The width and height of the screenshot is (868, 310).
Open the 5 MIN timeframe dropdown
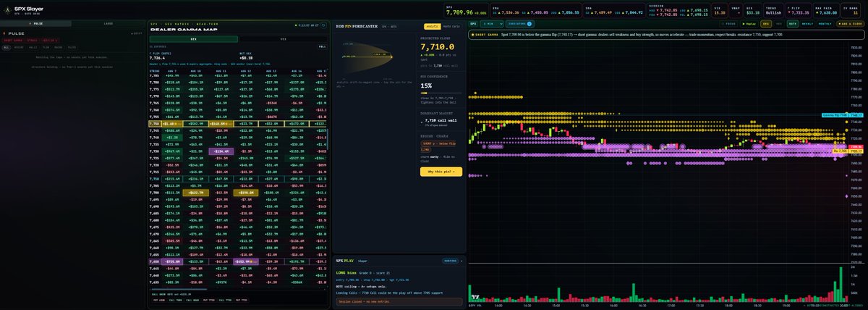coord(491,24)
